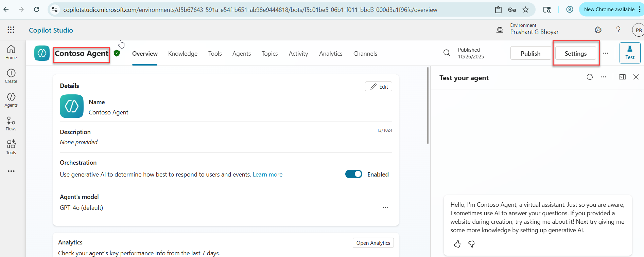
Task: Disable the generative Orchestration toggle
Action: click(x=353, y=174)
